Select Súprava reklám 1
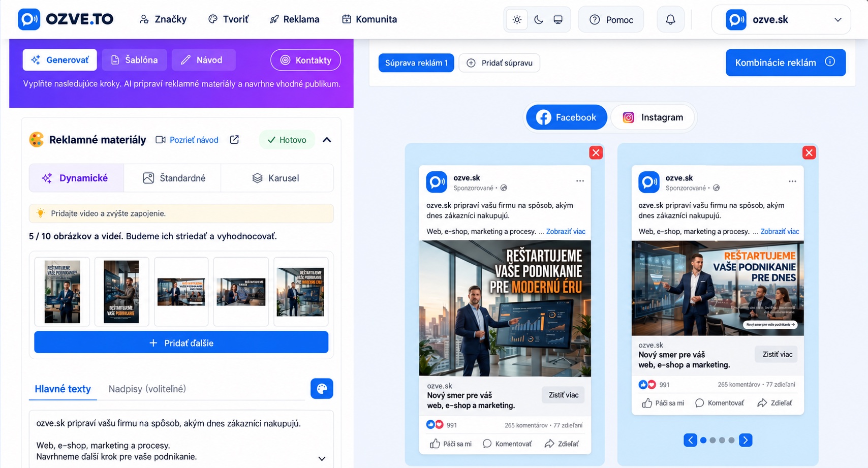This screenshot has width=868, height=468. 416,63
